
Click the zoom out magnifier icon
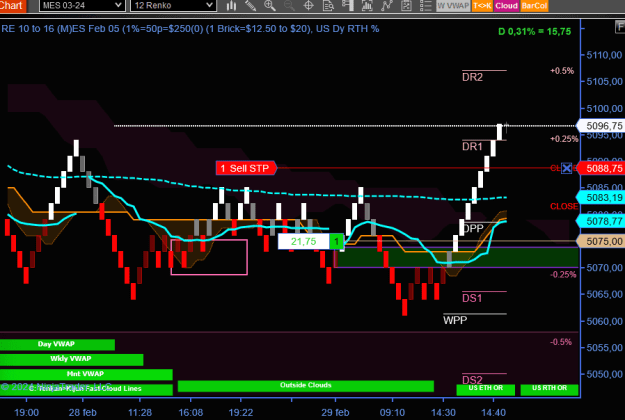click(289, 6)
